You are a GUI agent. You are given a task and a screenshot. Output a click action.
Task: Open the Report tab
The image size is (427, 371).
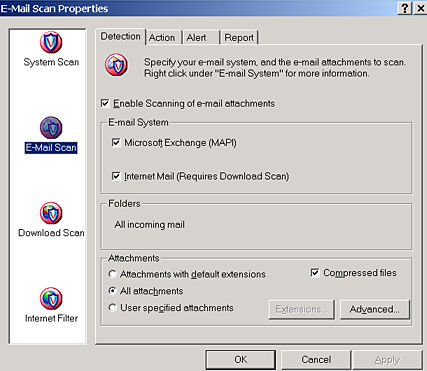239,38
